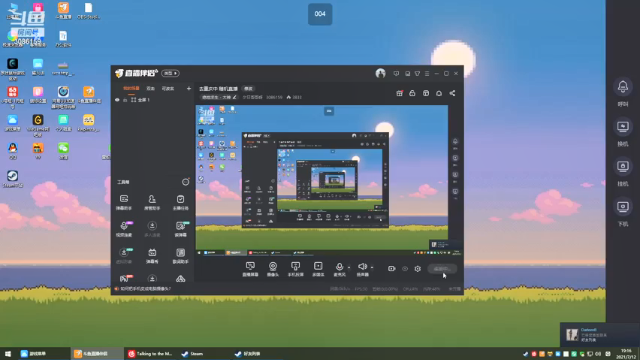Open QQ penguin desktop shortcut

click(x=13, y=151)
